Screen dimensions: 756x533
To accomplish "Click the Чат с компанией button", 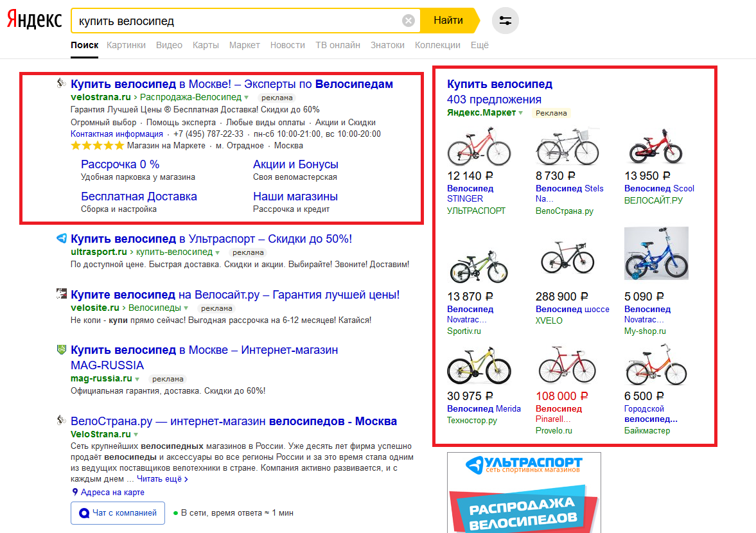I will [118, 513].
